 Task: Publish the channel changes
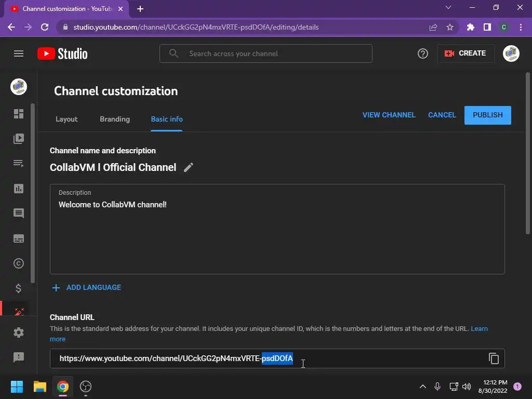[x=487, y=115]
